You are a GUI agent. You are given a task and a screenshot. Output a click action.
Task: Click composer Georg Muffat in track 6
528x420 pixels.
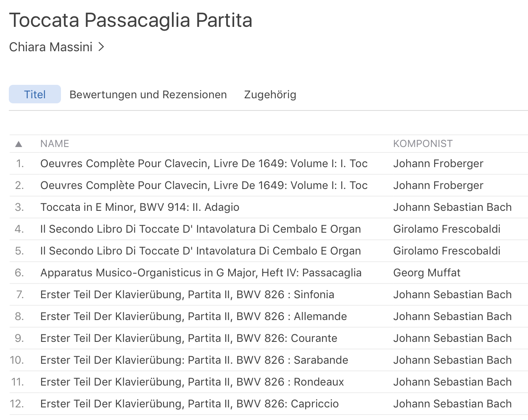[427, 273]
